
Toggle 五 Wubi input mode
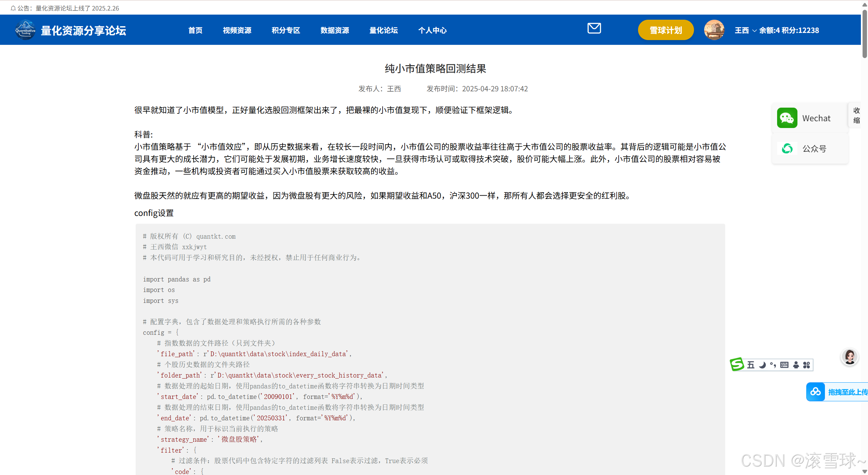pos(751,365)
